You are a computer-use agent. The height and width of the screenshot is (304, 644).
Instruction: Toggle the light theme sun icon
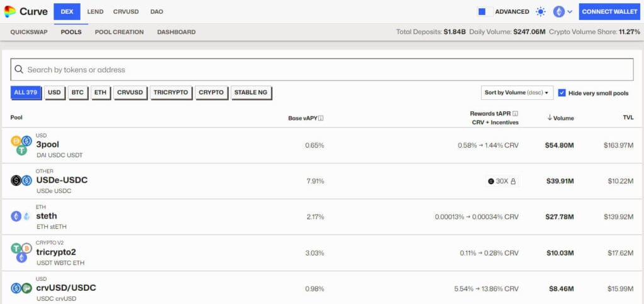point(541,12)
